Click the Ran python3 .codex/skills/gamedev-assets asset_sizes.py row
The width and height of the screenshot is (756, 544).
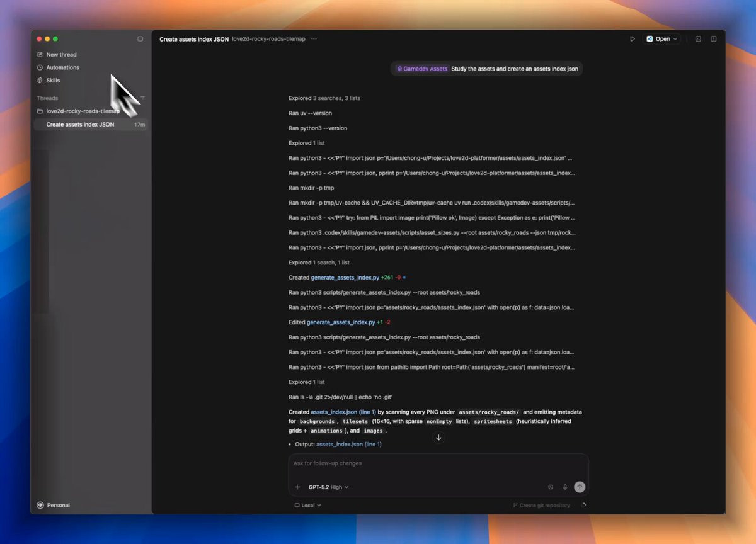[432, 233]
